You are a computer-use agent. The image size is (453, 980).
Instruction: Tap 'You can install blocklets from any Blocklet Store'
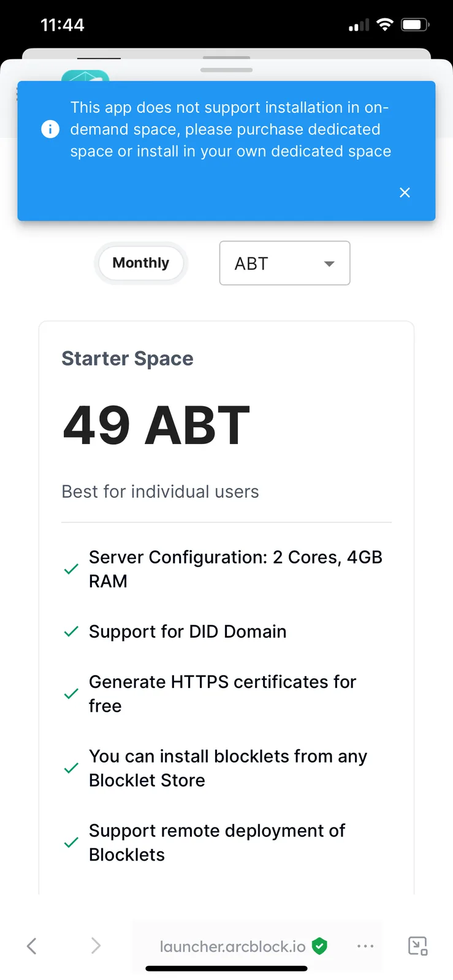(x=228, y=768)
